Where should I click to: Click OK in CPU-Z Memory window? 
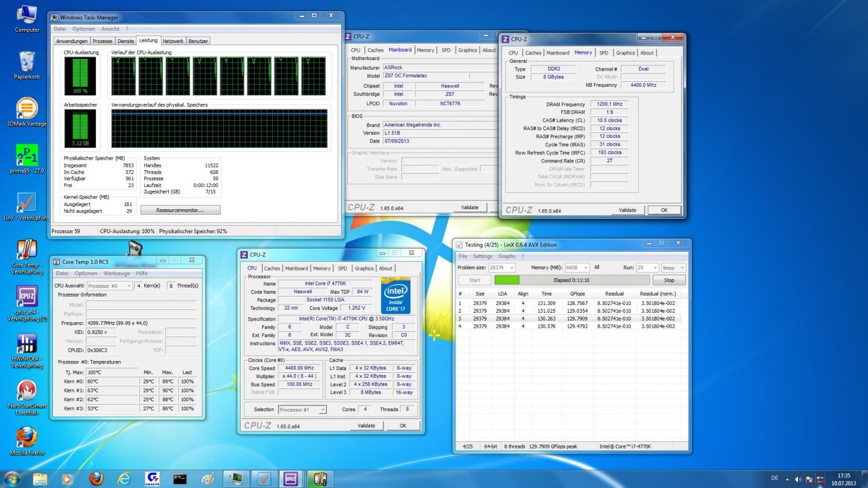tap(664, 210)
